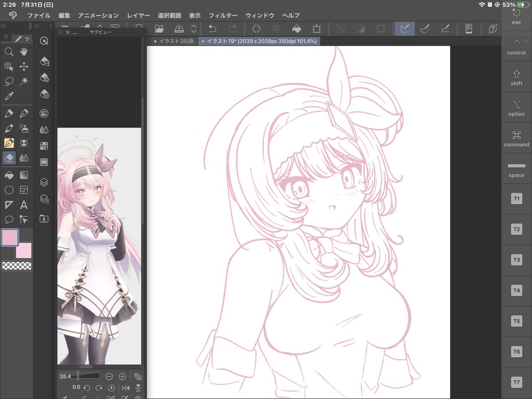
Task: Select the Fill bucket tool in tool palette
Action: [x=9, y=175]
